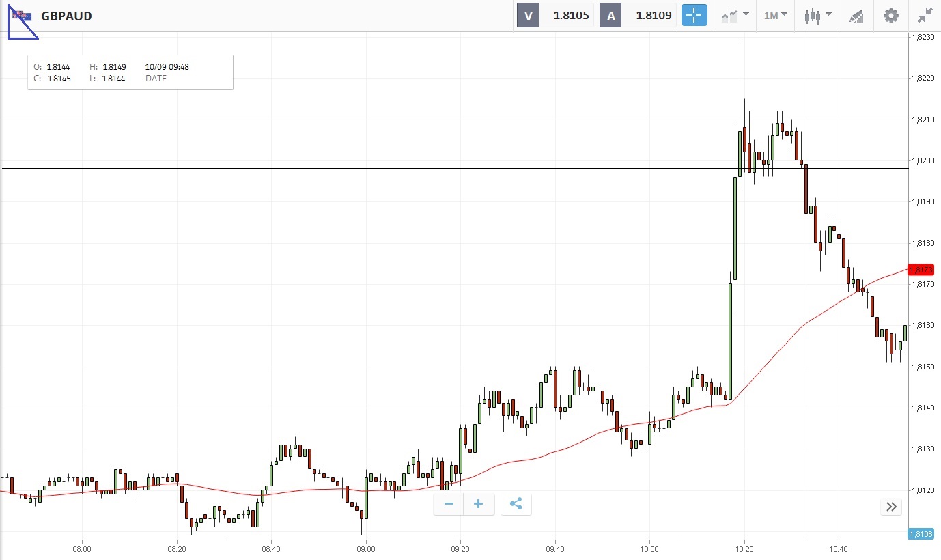Click the 1,8150 price axis label
The height and width of the screenshot is (560, 941).
click(923, 367)
